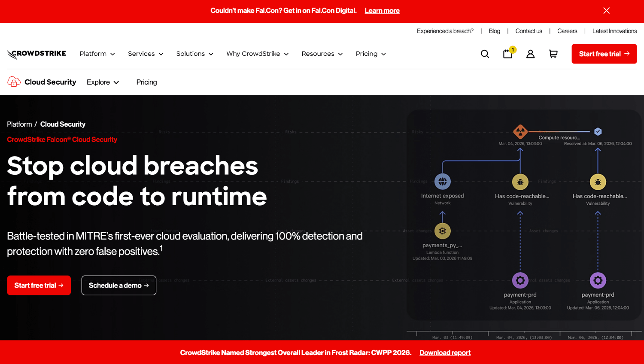Open the Contact us link
This screenshot has height=364, width=644.
coord(529,31)
